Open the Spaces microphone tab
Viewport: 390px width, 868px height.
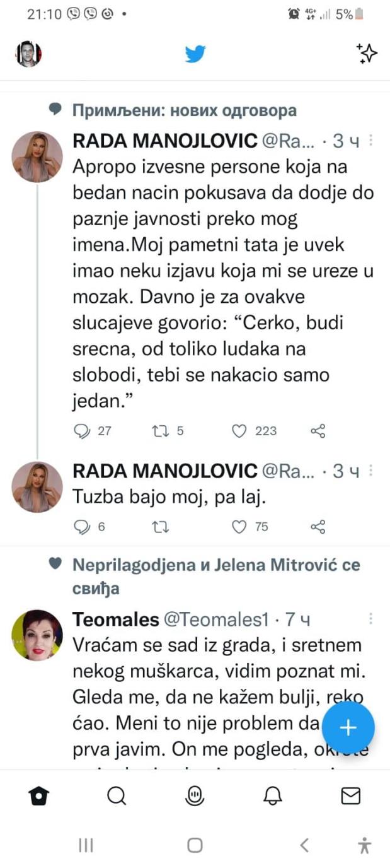195,796
